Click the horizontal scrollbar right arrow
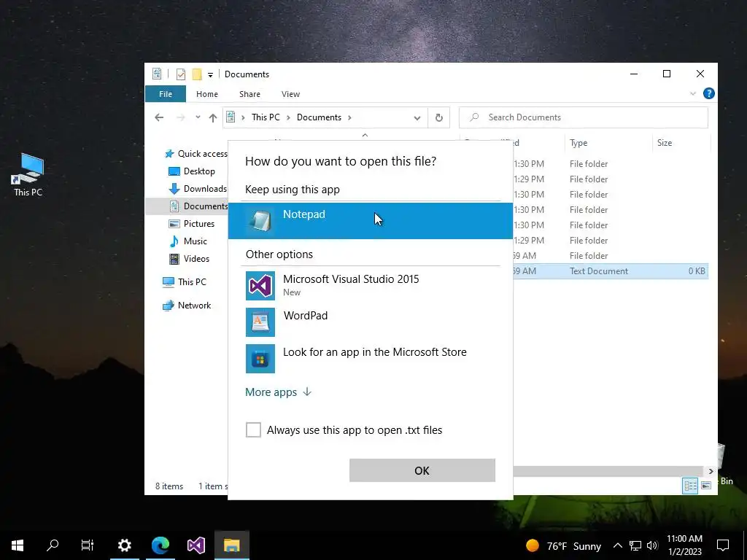The image size is (747, 560). (711, 471)
